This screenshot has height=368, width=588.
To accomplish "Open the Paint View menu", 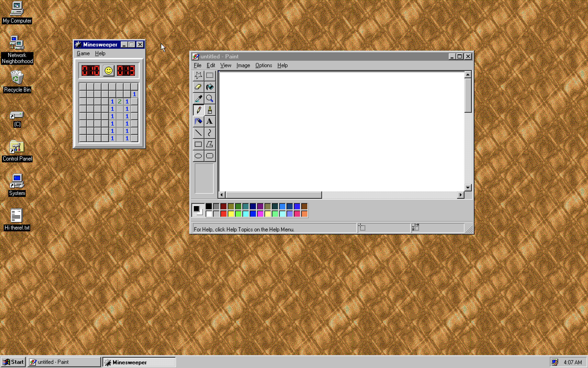I will [226, 65].
